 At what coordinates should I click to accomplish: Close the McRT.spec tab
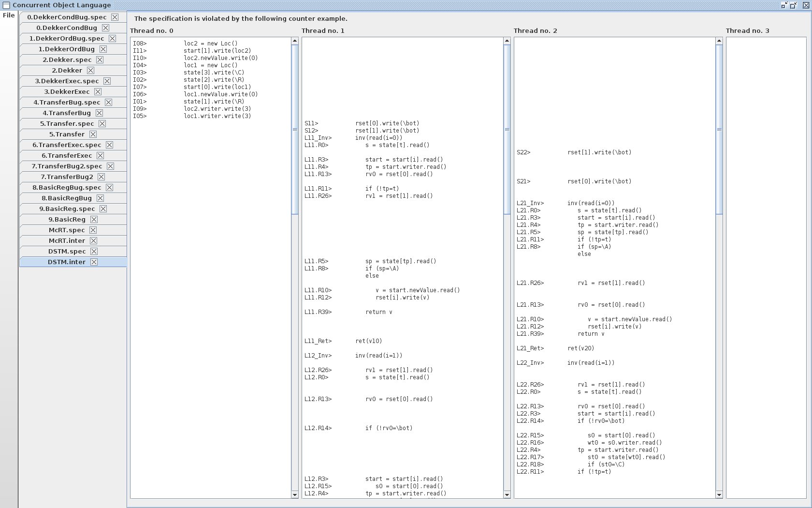pyautogui.click(x=93, y=230)
